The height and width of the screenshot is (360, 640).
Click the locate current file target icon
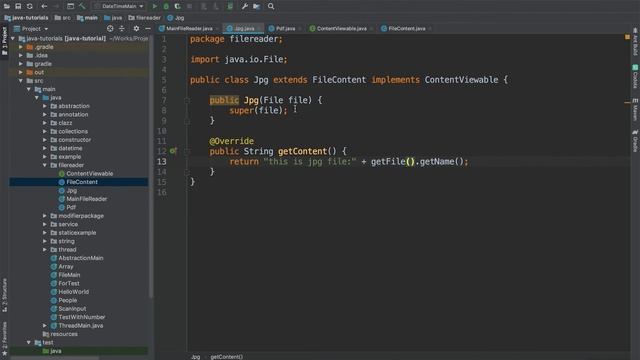[110, 29]
